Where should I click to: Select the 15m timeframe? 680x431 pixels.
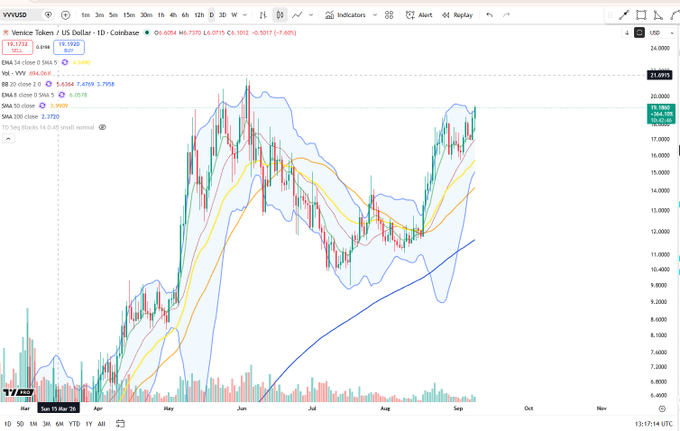(129, 15)
